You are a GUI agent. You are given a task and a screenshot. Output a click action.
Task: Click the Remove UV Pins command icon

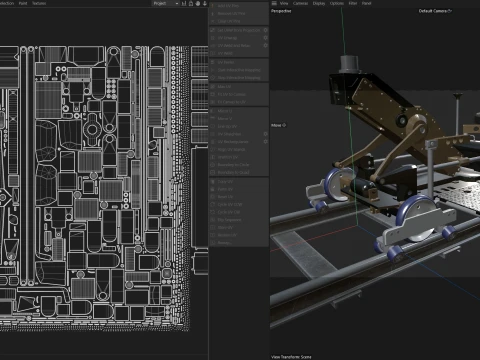pyautogui.click(x=213, y=14)
